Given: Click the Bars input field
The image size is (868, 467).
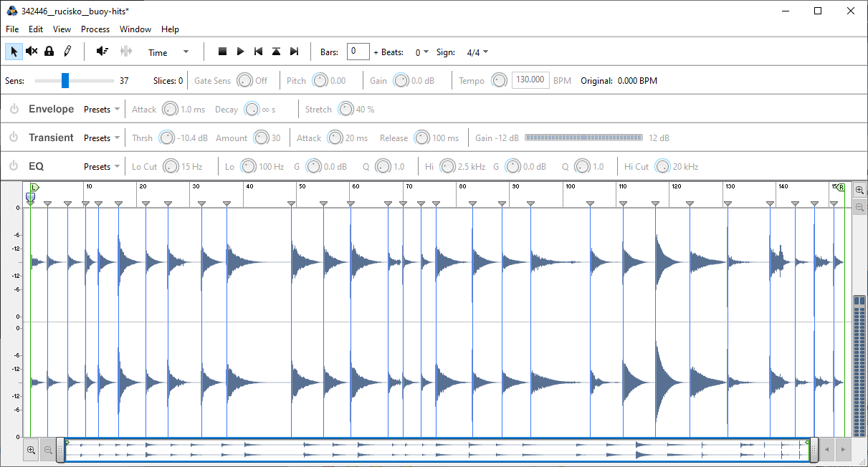Looking at the screenshot, I should (358, 52).
